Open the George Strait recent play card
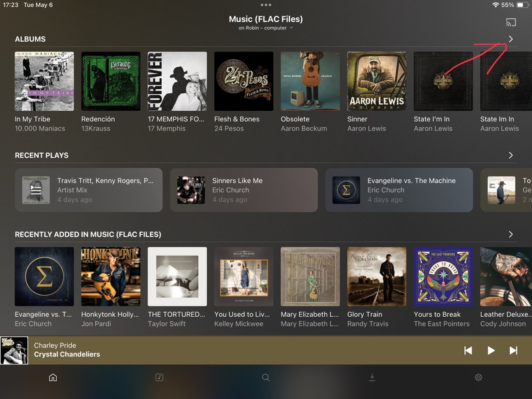Screen dimensions: 532x399 (506, 190)
